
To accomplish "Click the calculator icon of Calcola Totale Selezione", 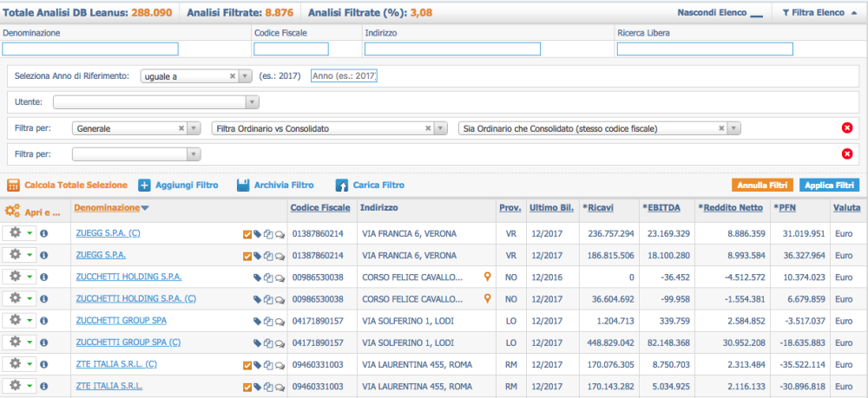I will pyautogui.click(x=14, y=186).
